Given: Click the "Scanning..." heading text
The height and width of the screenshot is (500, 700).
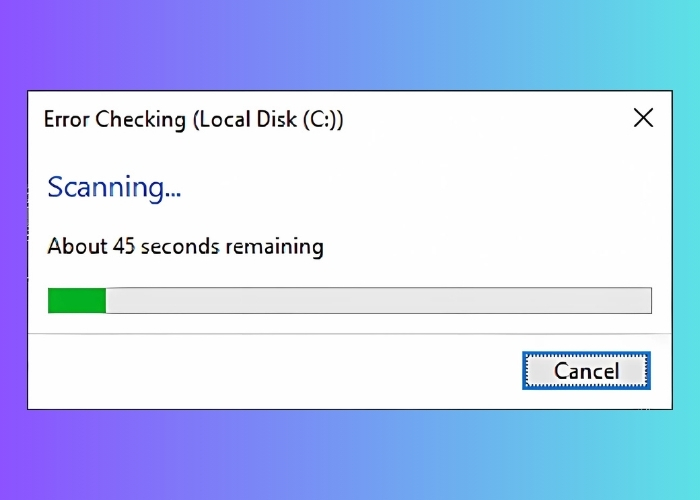Looking at the screenshot, I should (x=114, y=187).
